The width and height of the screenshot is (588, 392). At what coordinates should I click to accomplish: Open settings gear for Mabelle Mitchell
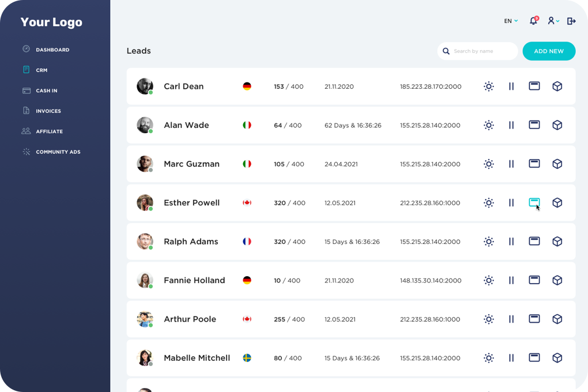coord(489,358)
